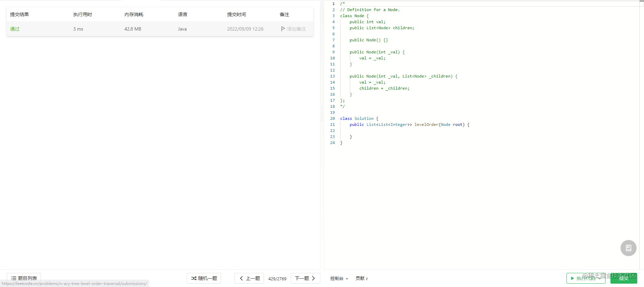This screenshot has width=644, height=287.
Task: Click the 备注 column header
Action: 284,14
